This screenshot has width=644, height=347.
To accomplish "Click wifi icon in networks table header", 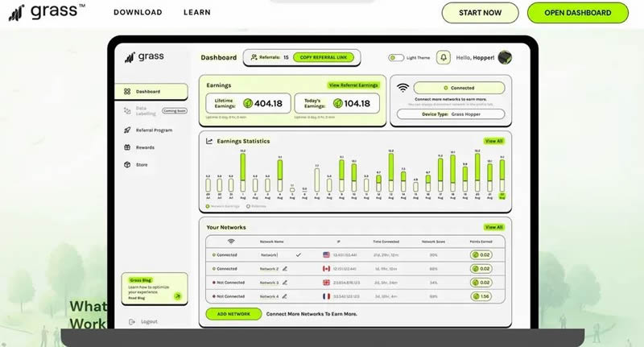I will click(x=231, y=242).
